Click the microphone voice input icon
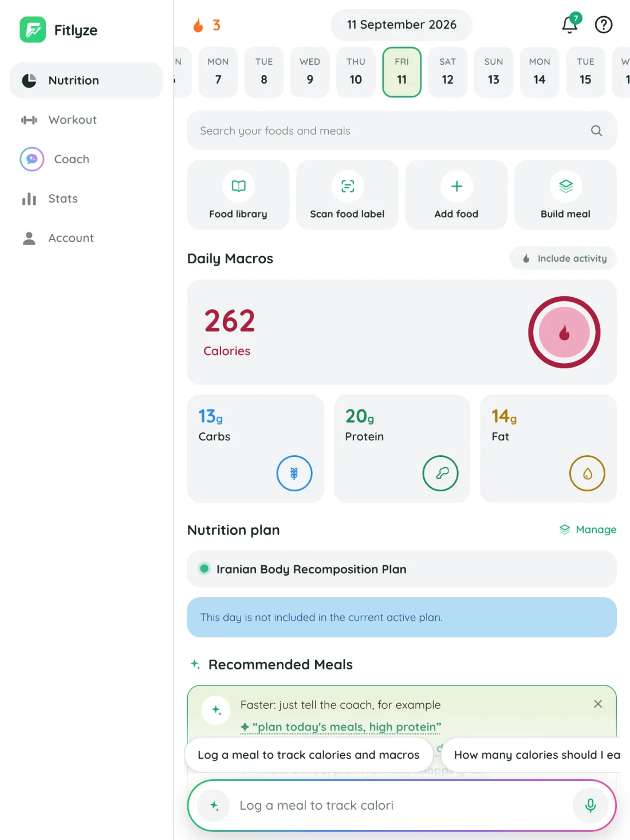The width and height of the screenshot is (630, 840). 590,805
